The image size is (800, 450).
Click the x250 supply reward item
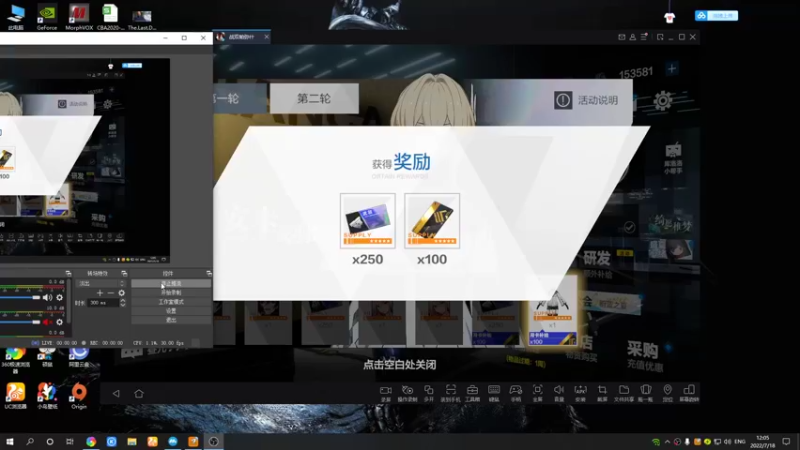[367, 220]
